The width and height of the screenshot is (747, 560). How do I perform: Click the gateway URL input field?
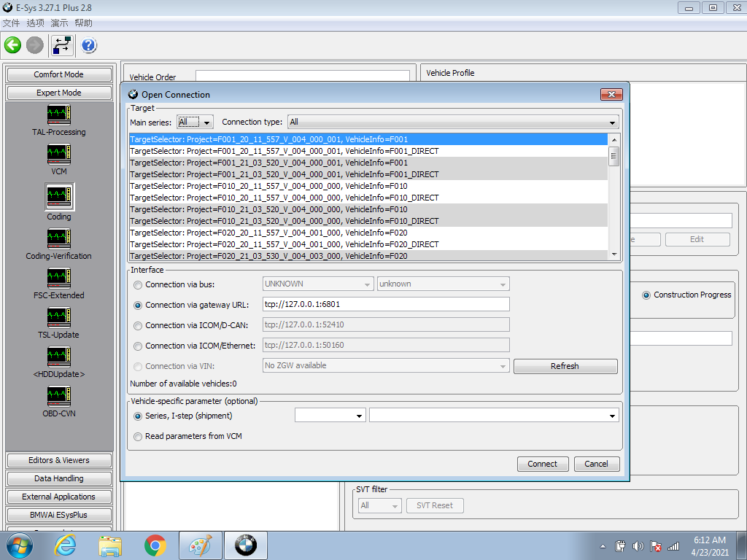(386, 304)
